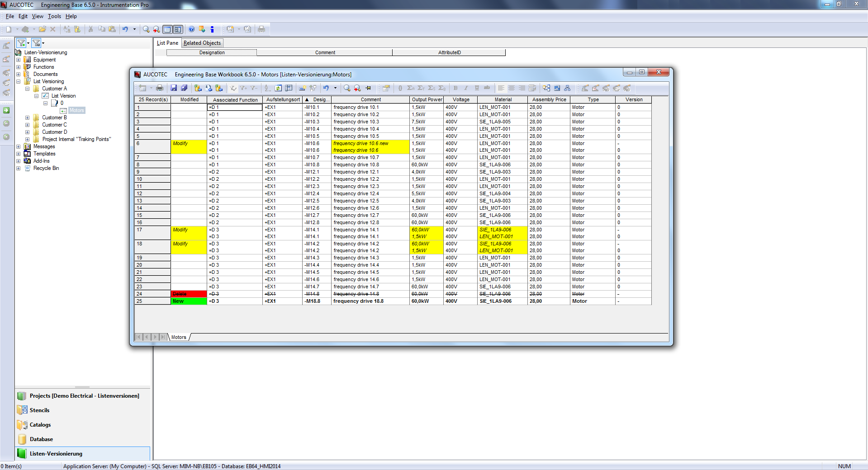868x470 pixels.
Task: Click the print icon in the workbook toolbar
Action: tap(160, 88)
